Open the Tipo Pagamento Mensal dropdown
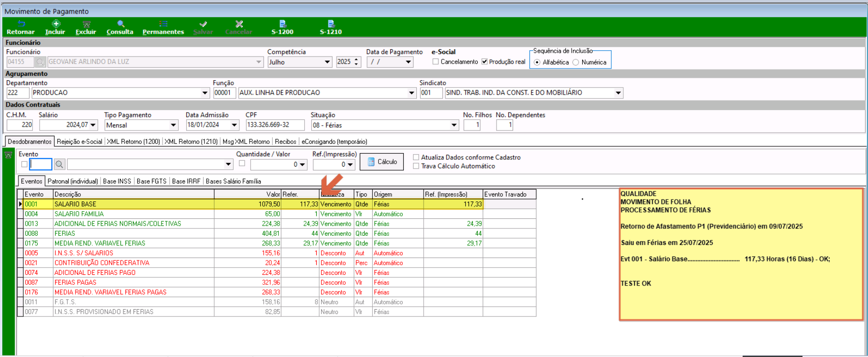 coord(174,125)
